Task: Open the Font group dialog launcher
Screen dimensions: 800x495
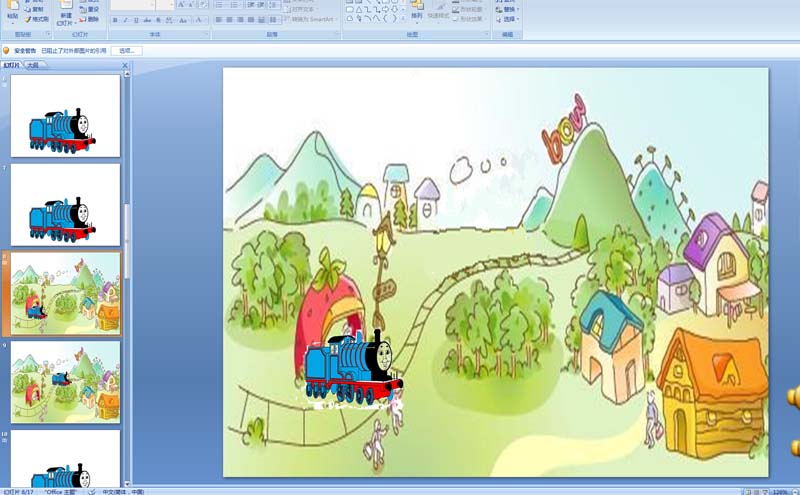Action: (x=207, y=34)
